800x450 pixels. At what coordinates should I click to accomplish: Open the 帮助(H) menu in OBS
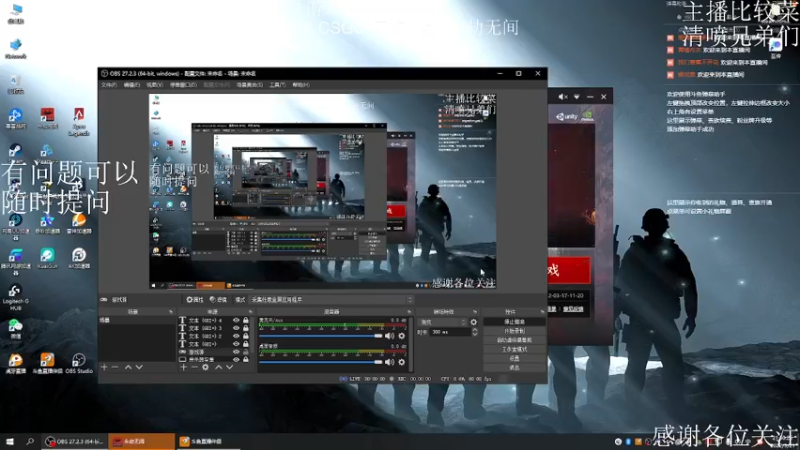(x=301, y=85)
